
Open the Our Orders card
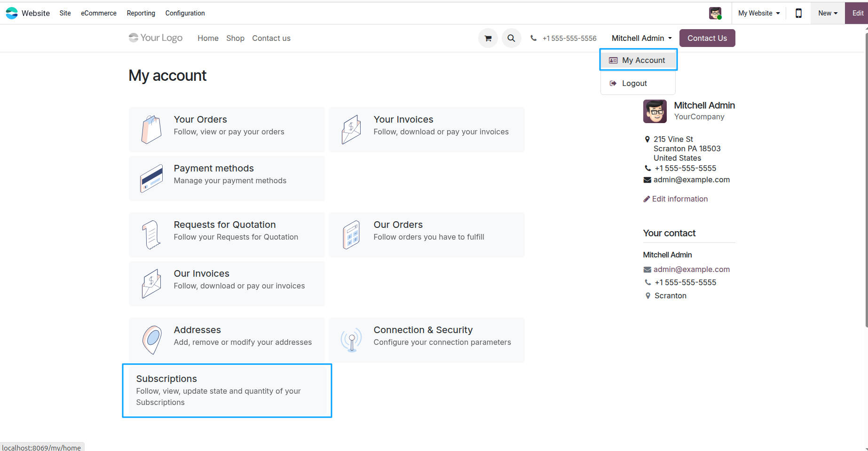pyautogui.click(x=426, y=234)
